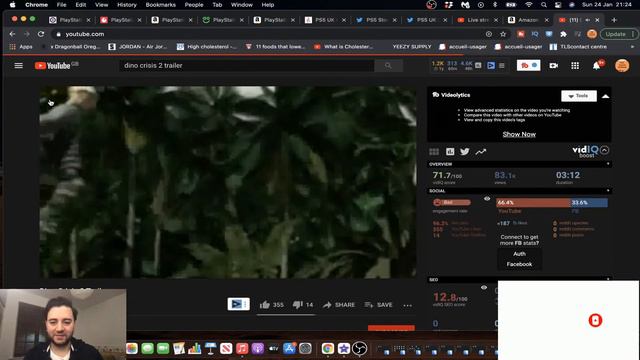The width and height of the screenshot is (640, 360).
Task: Open the App Store from the dock
Action: point(289,349)
